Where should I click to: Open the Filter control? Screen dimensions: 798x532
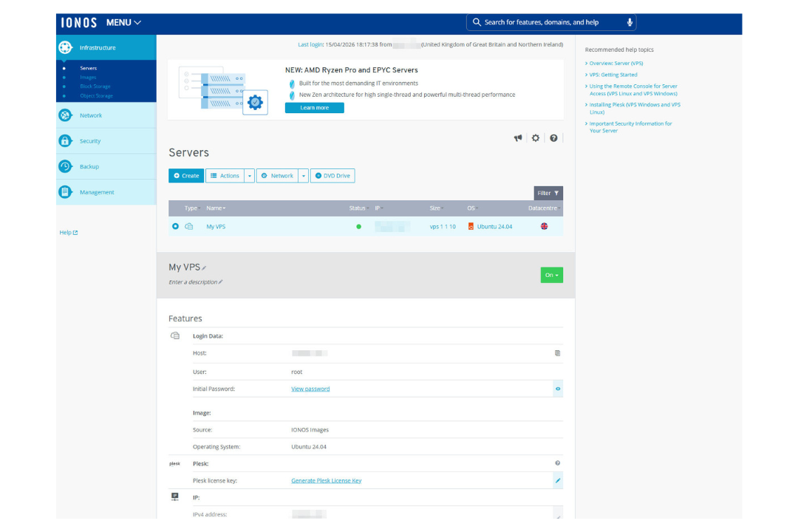coord(548,193)
